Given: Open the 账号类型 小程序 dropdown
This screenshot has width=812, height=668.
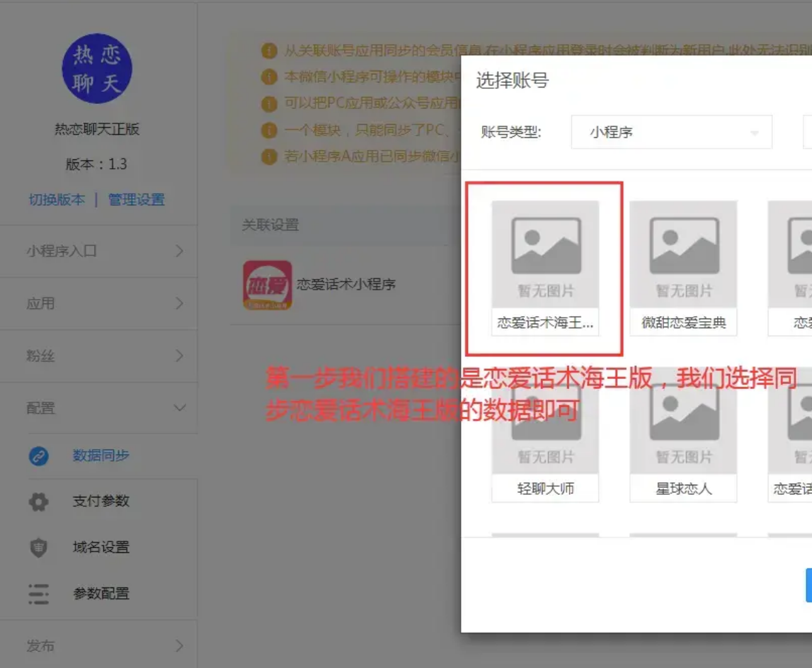Looking at the screenshot, I should [672, 132].
